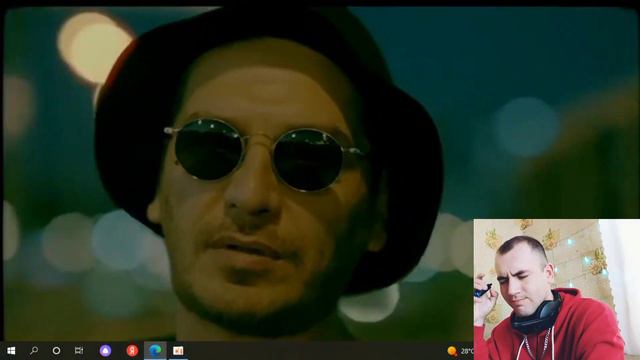Open Yandex browser red icon
Screen dimensions: 640x360
pyautogui.click(x=132, y=351)
